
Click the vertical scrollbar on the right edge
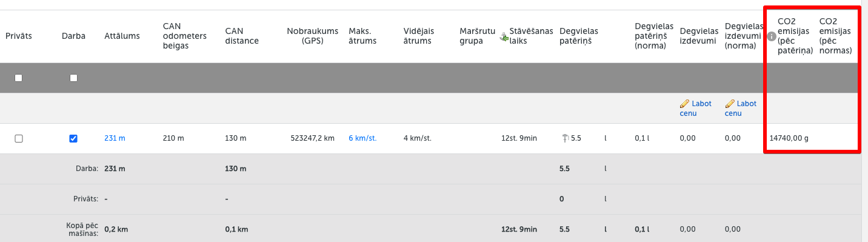point(864,121)
